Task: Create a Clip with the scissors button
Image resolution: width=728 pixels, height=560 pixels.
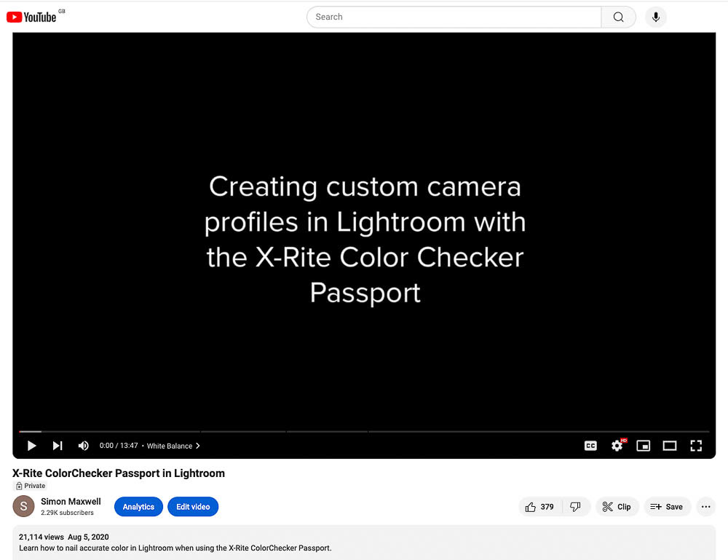Action: click(617, 507)
